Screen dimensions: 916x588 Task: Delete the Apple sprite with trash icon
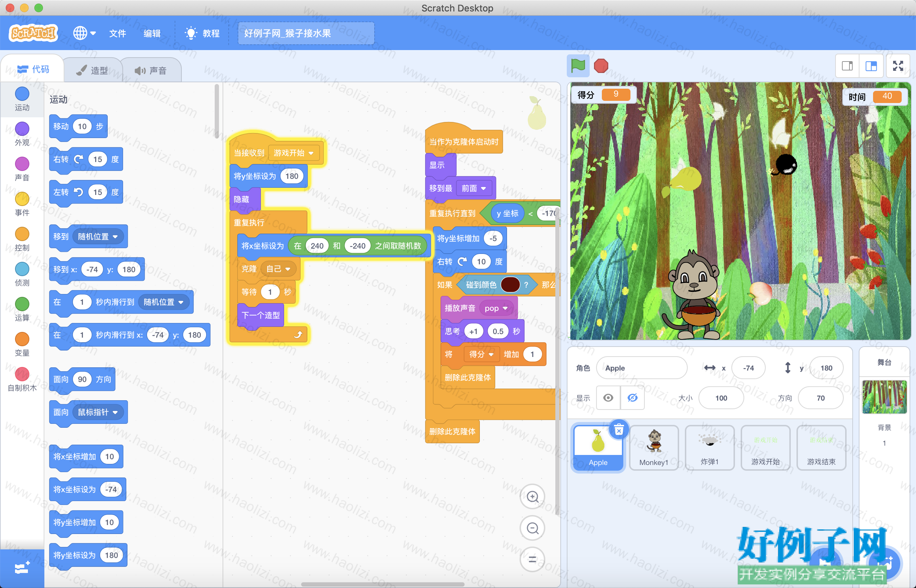coord(619,430)
